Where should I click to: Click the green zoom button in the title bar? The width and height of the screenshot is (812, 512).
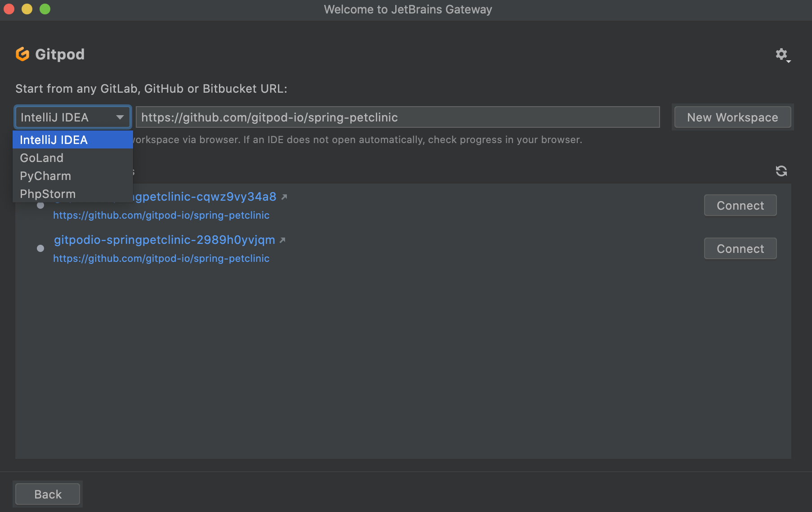[x=45, y=9]
